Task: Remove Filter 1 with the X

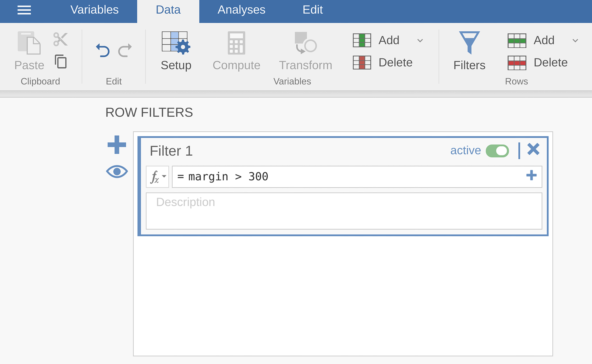Action: (533, 149)
